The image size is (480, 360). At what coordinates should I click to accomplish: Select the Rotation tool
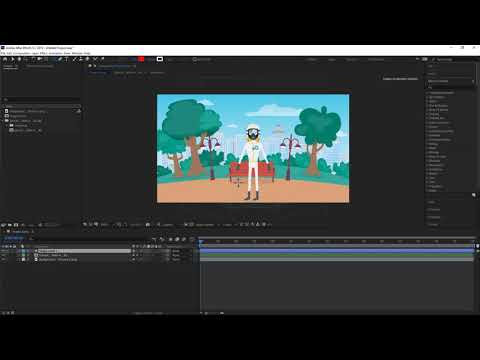click(33, 59)
